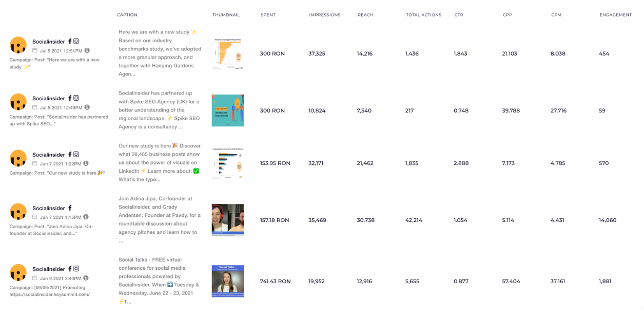Click Facebook icon in Jul 5 12:51PM row

70,41
